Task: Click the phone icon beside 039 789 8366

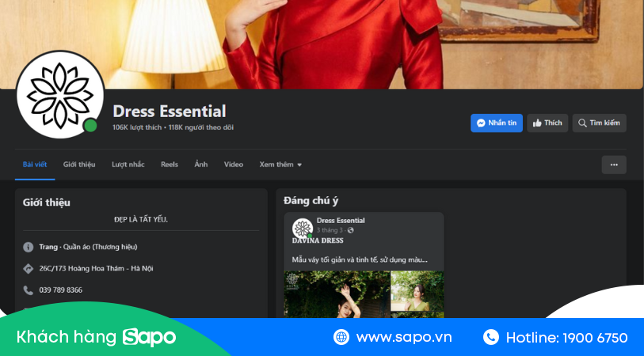Action: (28, 290)
